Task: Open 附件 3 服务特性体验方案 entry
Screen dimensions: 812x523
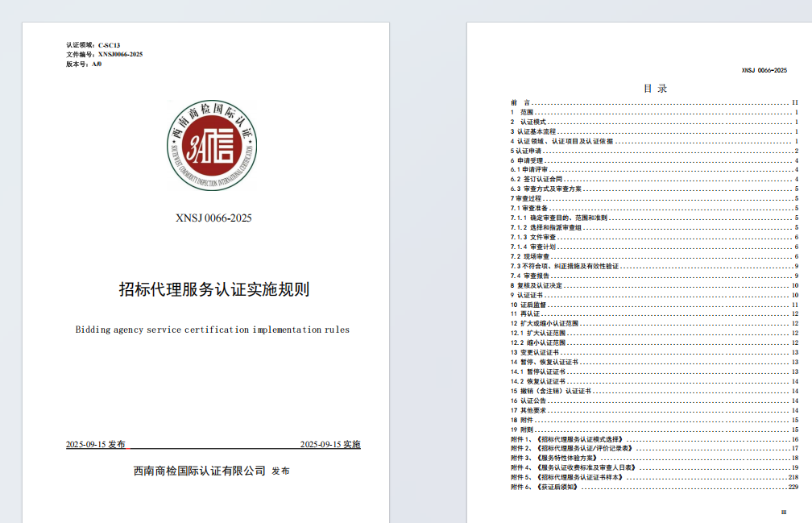Action: (x=570, y=458)
